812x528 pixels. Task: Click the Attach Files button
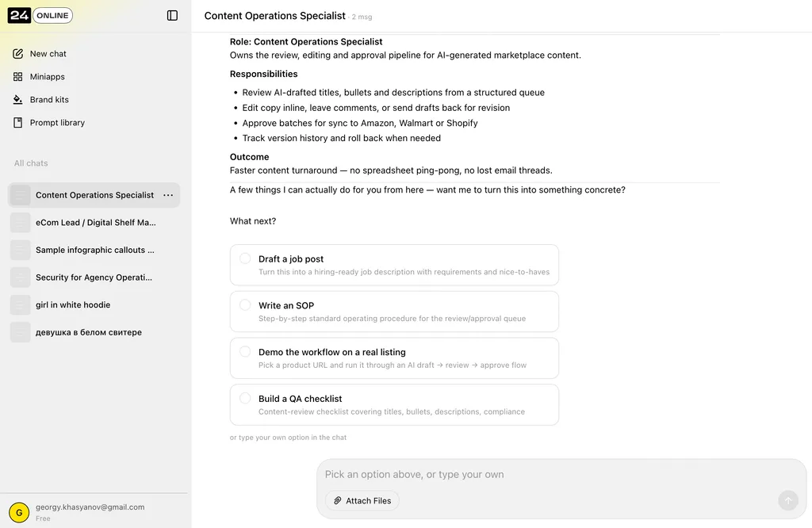(x=362, y=500)
